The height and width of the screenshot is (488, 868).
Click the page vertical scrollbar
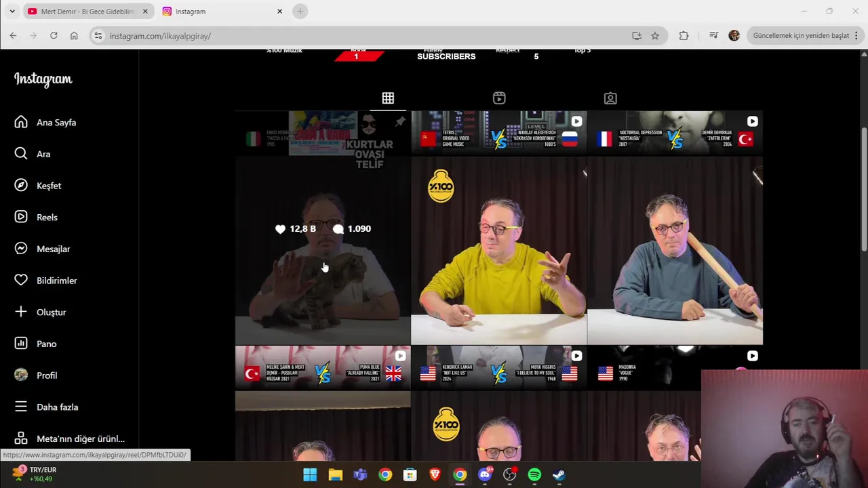[863, 190]
